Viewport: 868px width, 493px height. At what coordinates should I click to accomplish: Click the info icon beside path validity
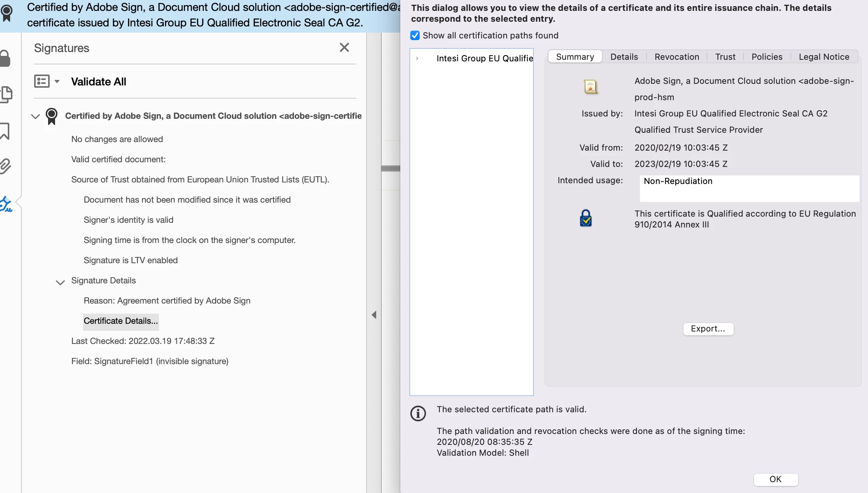click(418, 413)
